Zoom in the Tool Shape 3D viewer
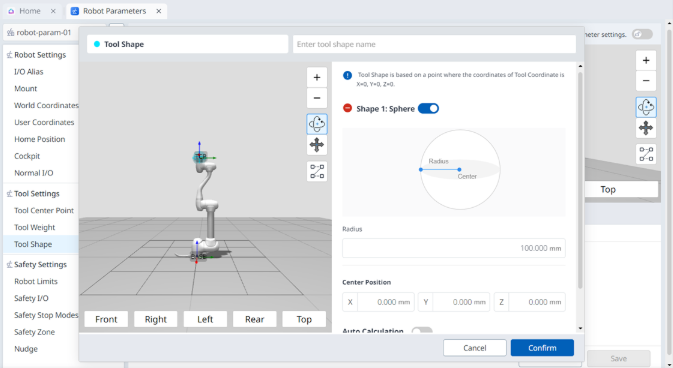673x368 pixels. [317, 77]
